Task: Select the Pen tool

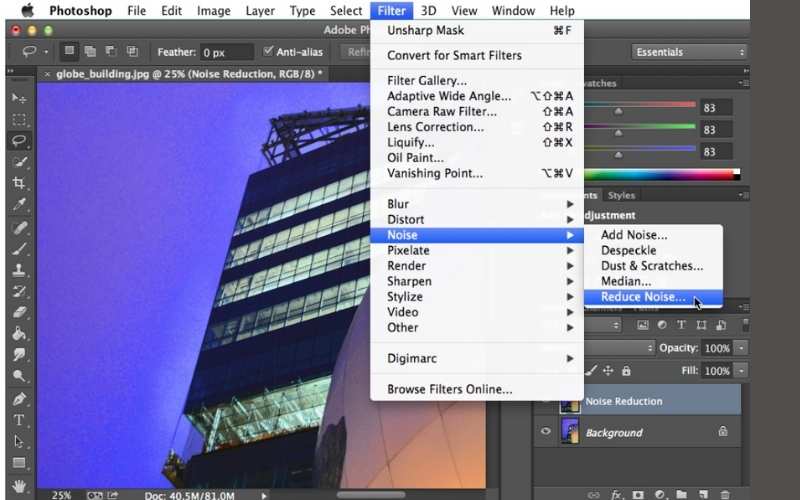Action: [19, 398]
